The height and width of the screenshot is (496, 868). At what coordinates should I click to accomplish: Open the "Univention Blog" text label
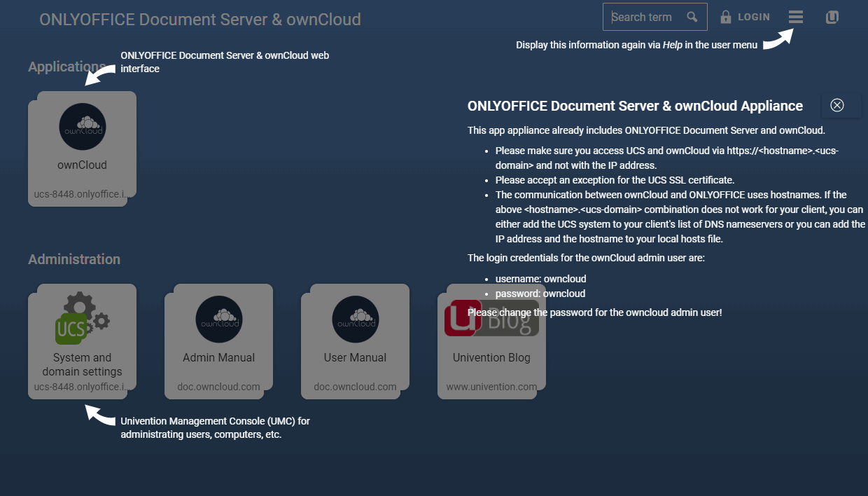(491, 357)
